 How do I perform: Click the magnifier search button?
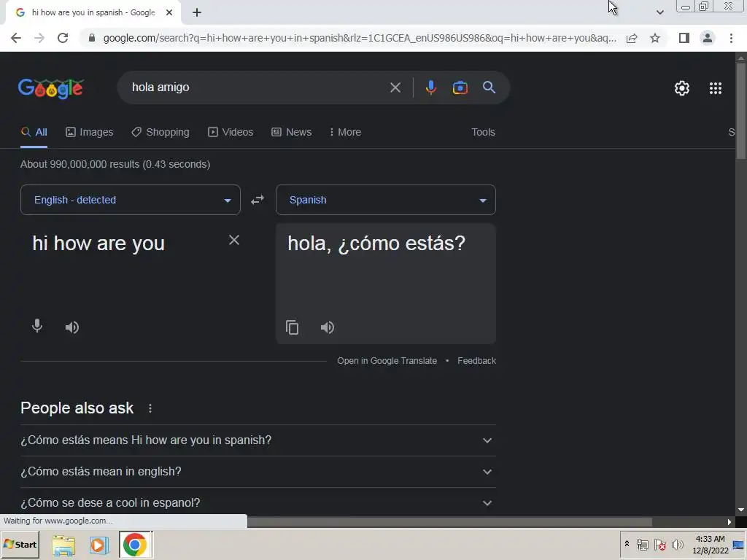489,87
